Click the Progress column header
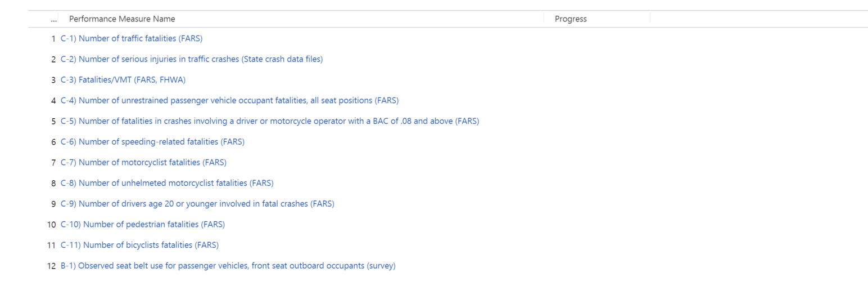Viewport: 868px width, 290px height. 571,19
